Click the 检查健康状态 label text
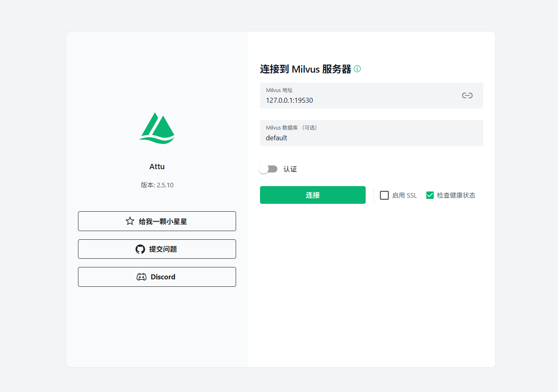 point(456,195)
